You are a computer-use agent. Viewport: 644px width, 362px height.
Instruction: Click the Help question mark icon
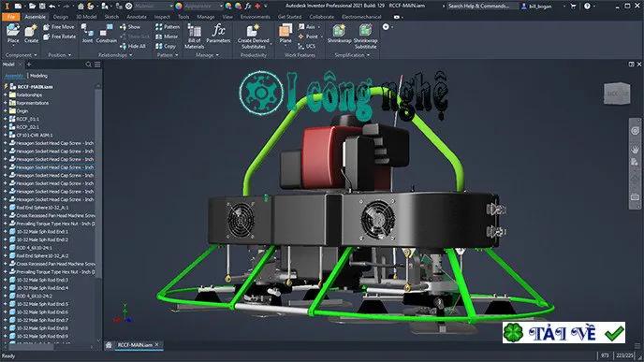(x=587, y=7)
